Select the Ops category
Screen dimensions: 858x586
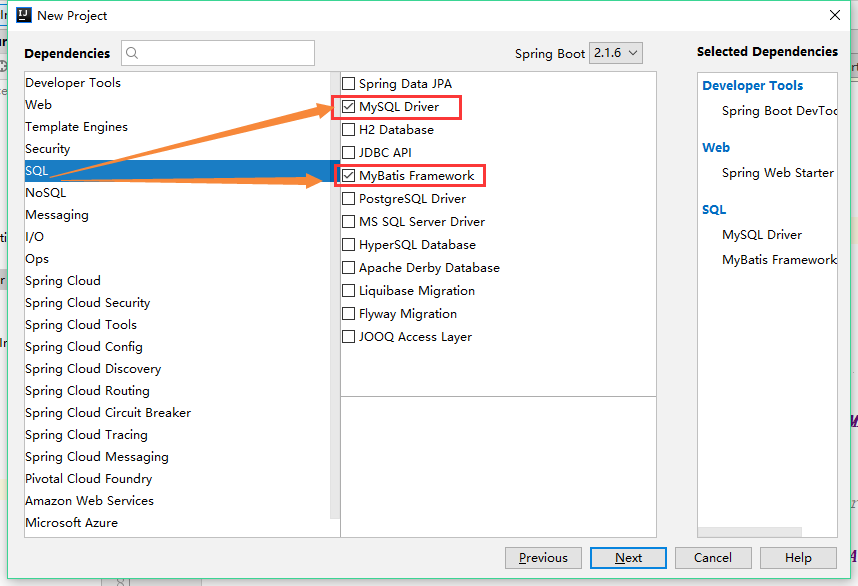click(x=177, y=259)
